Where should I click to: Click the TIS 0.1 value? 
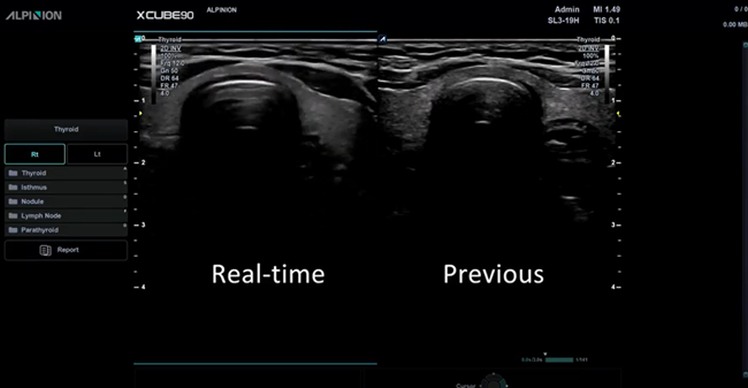pyautogui.click(x=607, y=21)
